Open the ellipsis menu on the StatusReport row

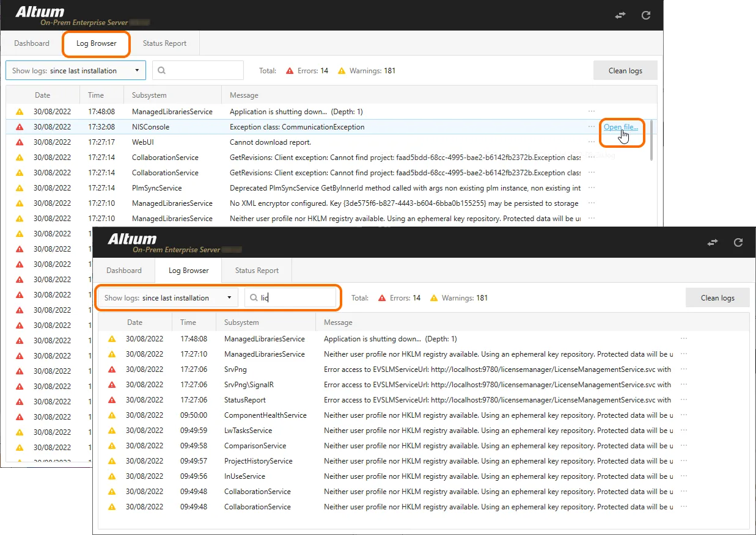point(683,399)
